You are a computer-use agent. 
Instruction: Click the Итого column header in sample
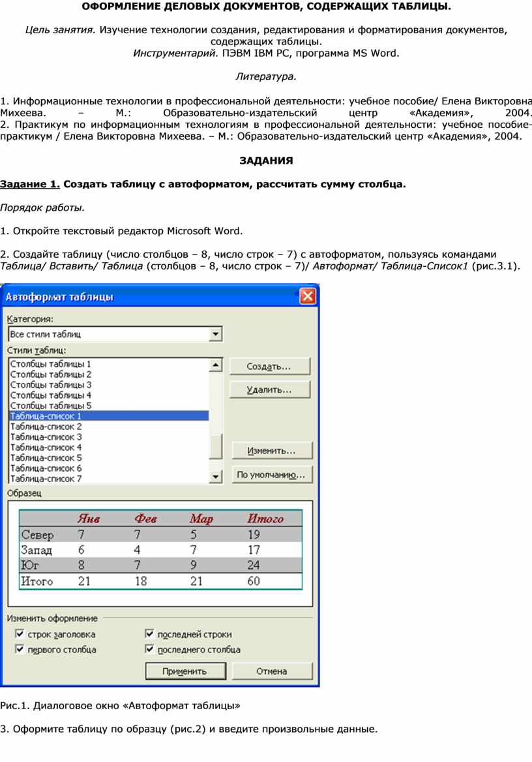pos(265,519)
